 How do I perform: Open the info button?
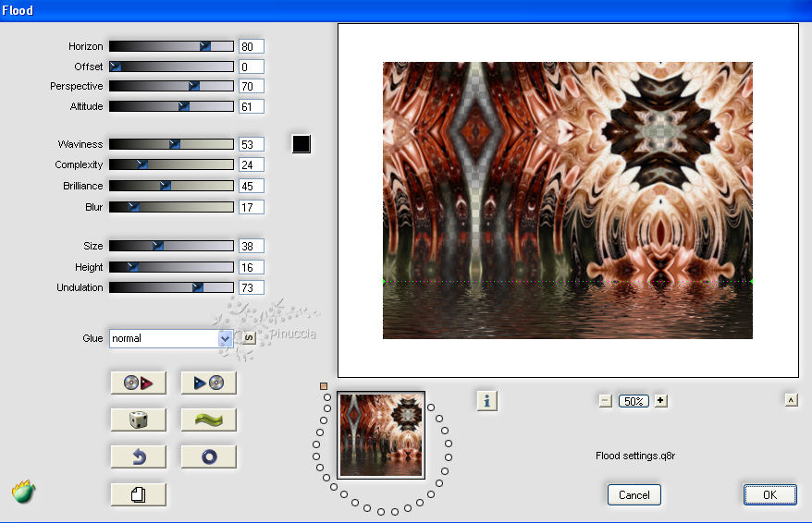click(x=486, y=401)
